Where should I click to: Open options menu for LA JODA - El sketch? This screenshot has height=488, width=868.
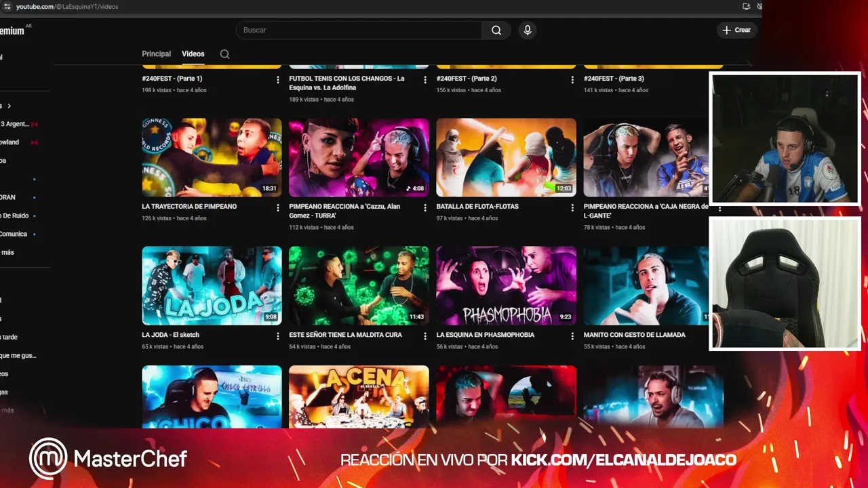278,336
